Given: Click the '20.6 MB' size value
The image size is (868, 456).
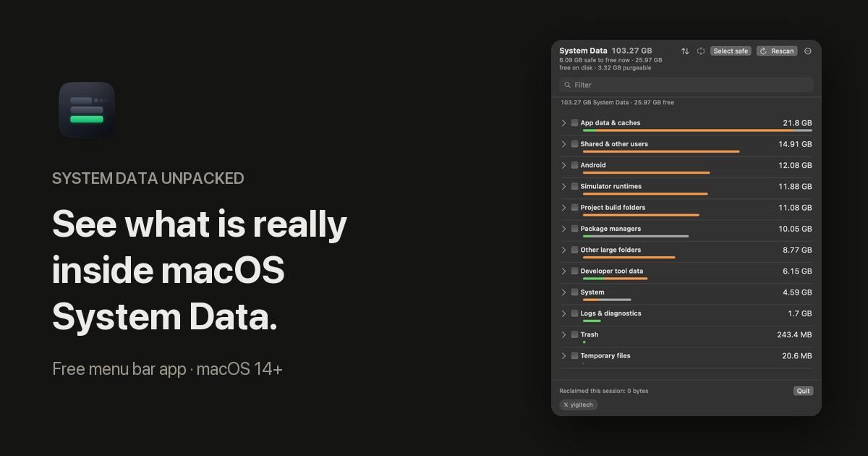Looking at the screenshot, I should point(797,355).
